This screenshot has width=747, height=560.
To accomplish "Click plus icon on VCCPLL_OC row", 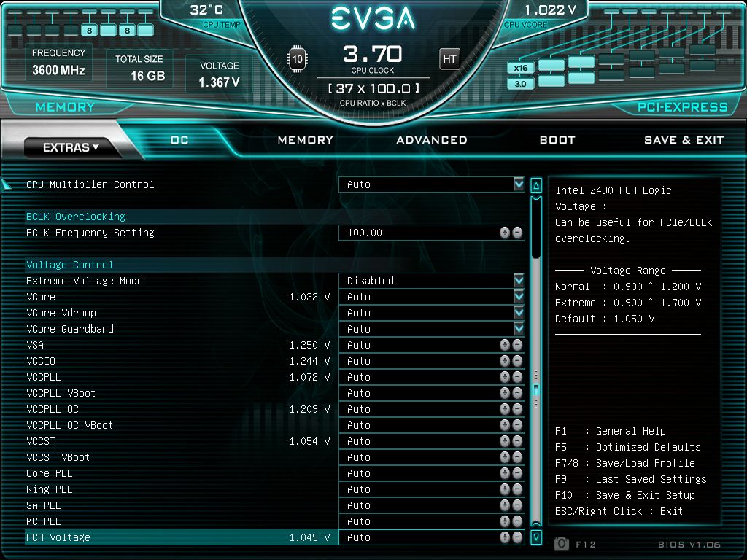I will click(505, 409).
